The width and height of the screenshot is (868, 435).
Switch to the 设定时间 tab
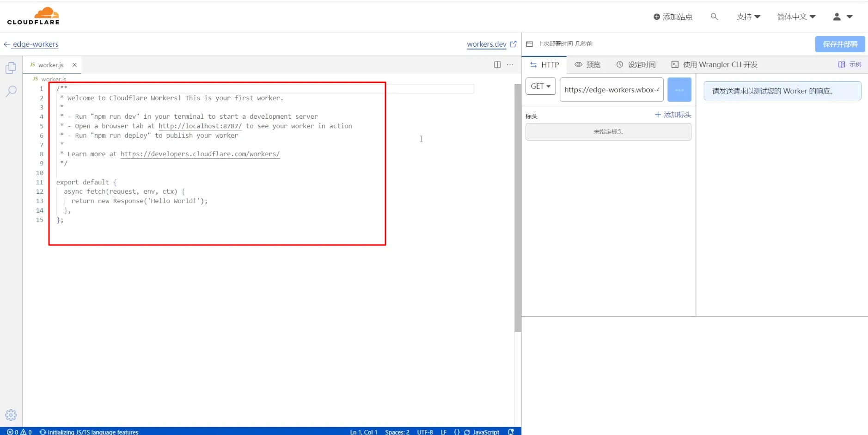coord(636,65)
